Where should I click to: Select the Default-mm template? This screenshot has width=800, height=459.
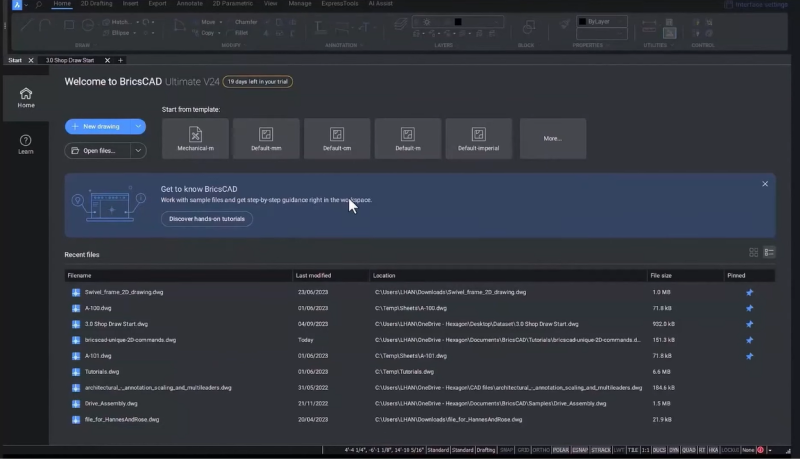coord(266,138)
